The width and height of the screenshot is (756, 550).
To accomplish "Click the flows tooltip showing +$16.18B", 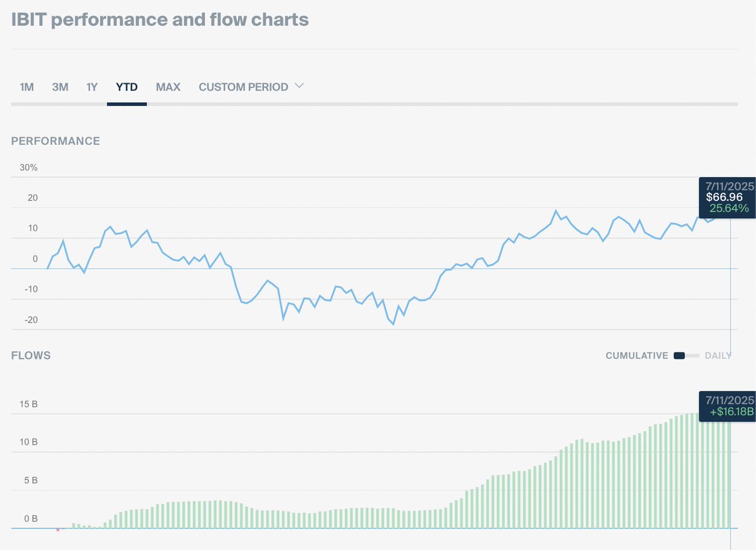I will [x=727, y=406].
